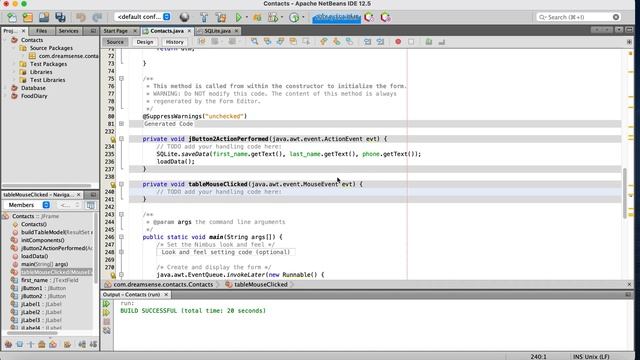
Task: Click the New File toolbar icon
Action: (x=12, y=17)
